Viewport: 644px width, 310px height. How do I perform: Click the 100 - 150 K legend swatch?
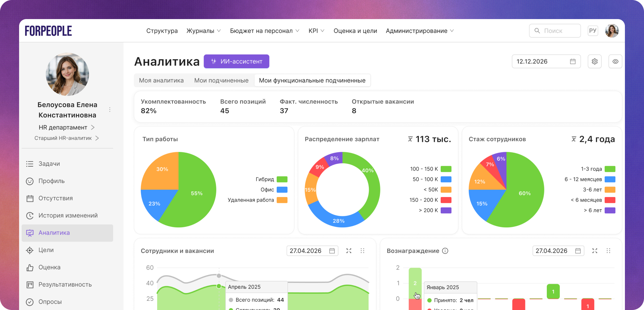click(x=446, y=169)
